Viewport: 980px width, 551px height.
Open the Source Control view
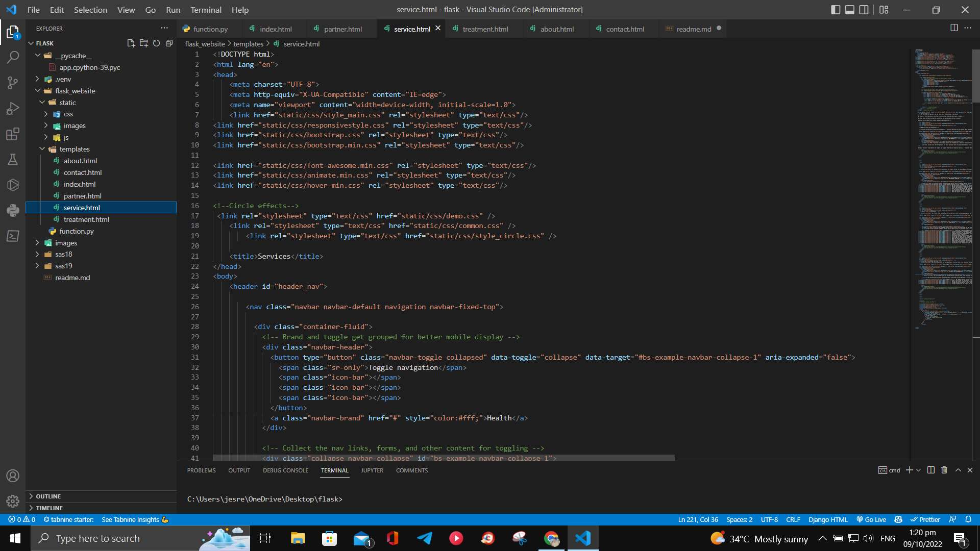(x=13, y=83)
